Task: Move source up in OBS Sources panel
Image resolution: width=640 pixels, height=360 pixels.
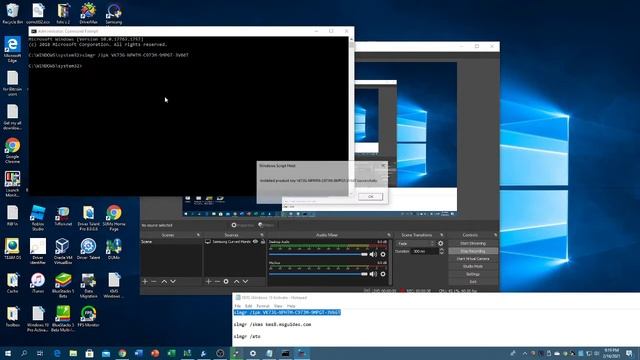Action: click(x=236, y=281)
